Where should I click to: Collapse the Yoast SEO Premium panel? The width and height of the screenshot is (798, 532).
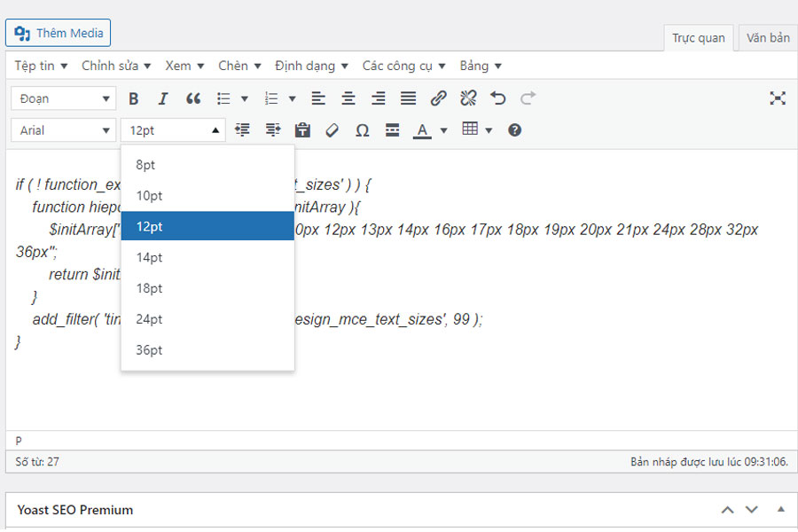[x=780, y=510]
